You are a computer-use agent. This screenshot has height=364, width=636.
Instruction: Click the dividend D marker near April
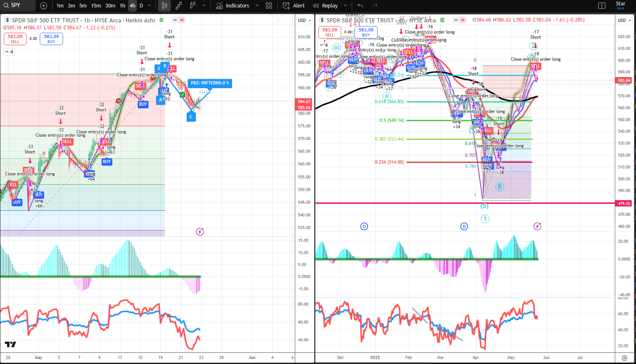[464, 226]
